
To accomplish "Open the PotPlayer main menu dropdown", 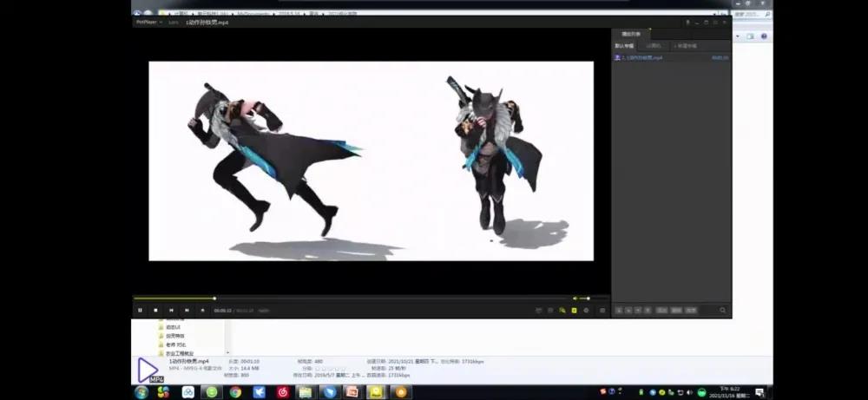I will point(144,23).
